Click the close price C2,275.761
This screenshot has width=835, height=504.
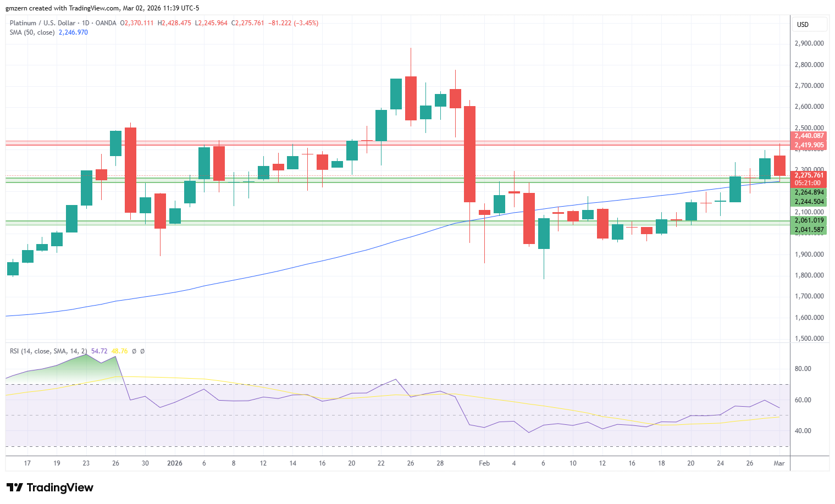pyautogui.click(x=247, y=23)
